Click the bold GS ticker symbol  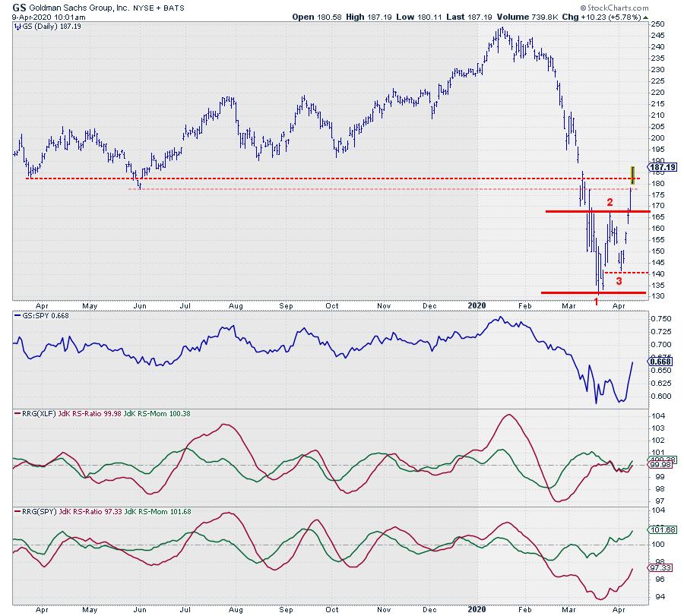[21, 5]
